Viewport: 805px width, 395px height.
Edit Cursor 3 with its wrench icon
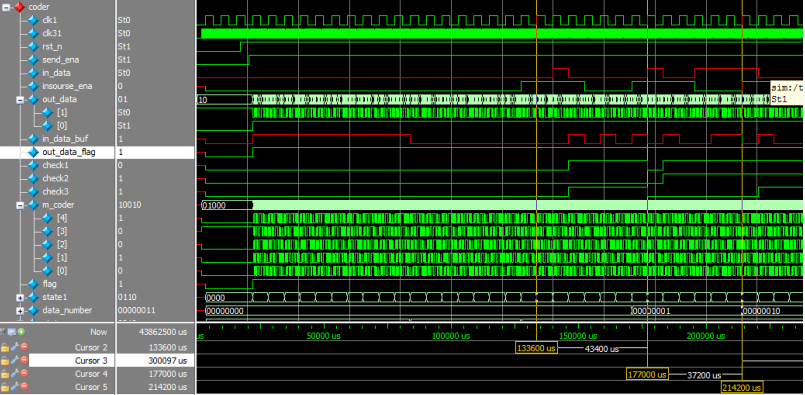click(15, 360)
